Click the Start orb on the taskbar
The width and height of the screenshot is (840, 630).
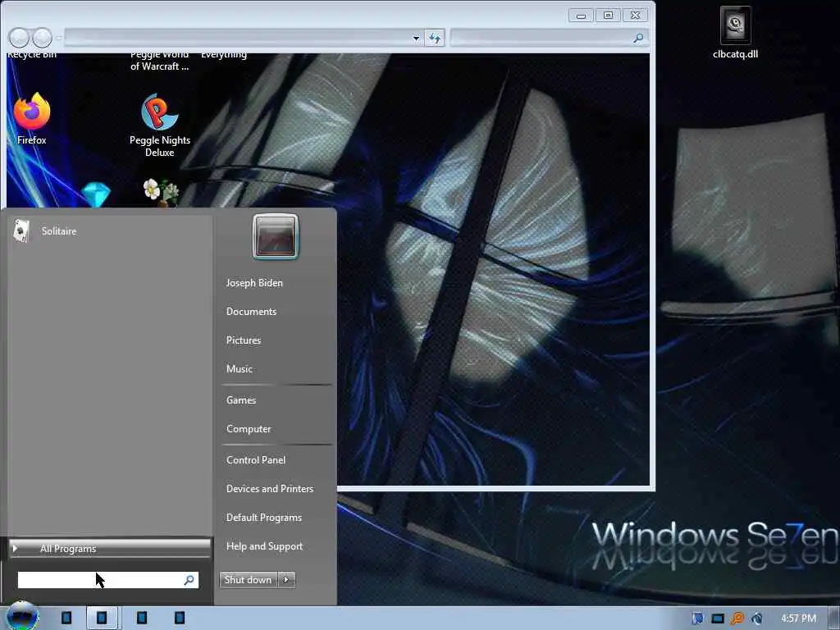pyautogui.click(x=22, y=617)
